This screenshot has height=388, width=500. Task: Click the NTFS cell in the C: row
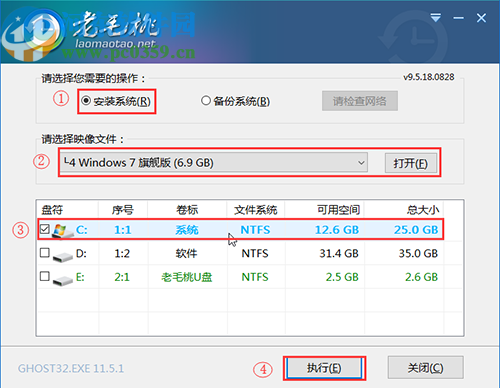click(255, 230)
